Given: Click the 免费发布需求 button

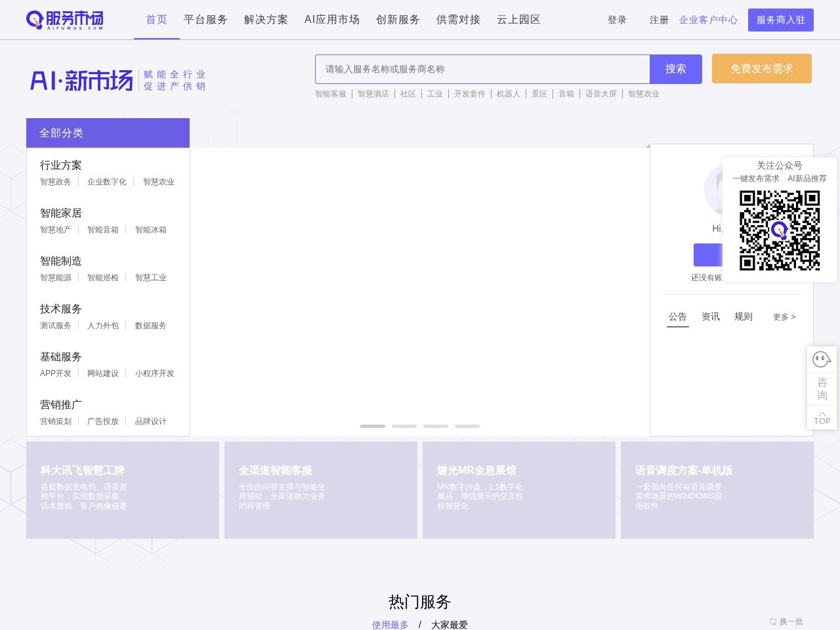Looking at the screenshot, I should pos(761,69).
